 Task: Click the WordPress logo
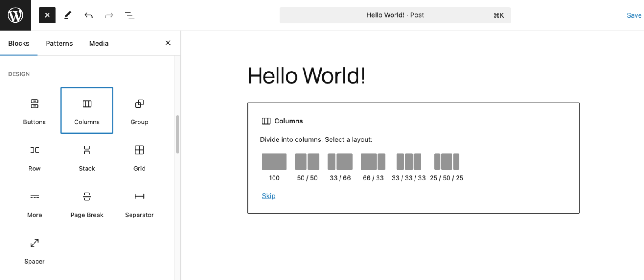(15, 15)
